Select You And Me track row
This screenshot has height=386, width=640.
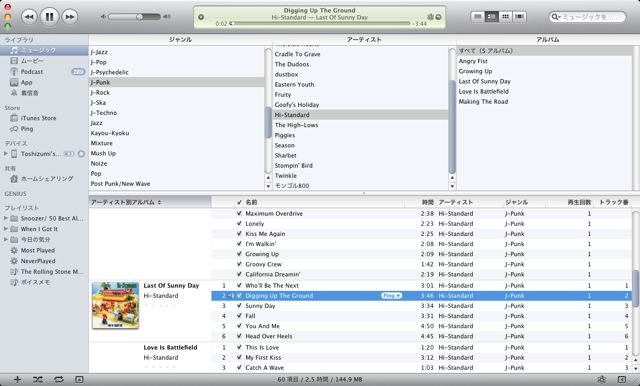pos(421,326)
